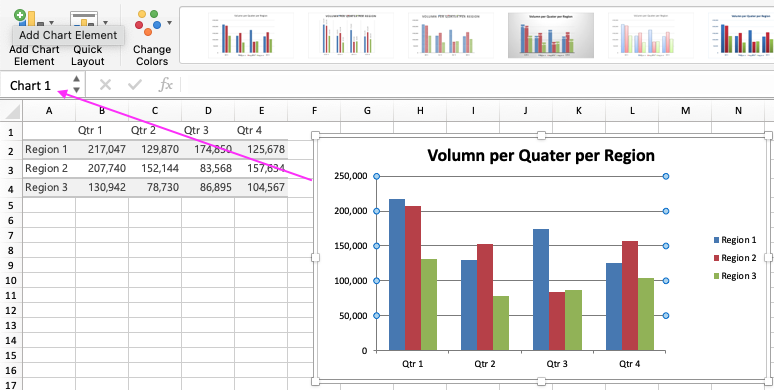Open the Change Colors palette icon
Image resolution: width=774 pixels, height=390 pixels.
click(149, 22)
